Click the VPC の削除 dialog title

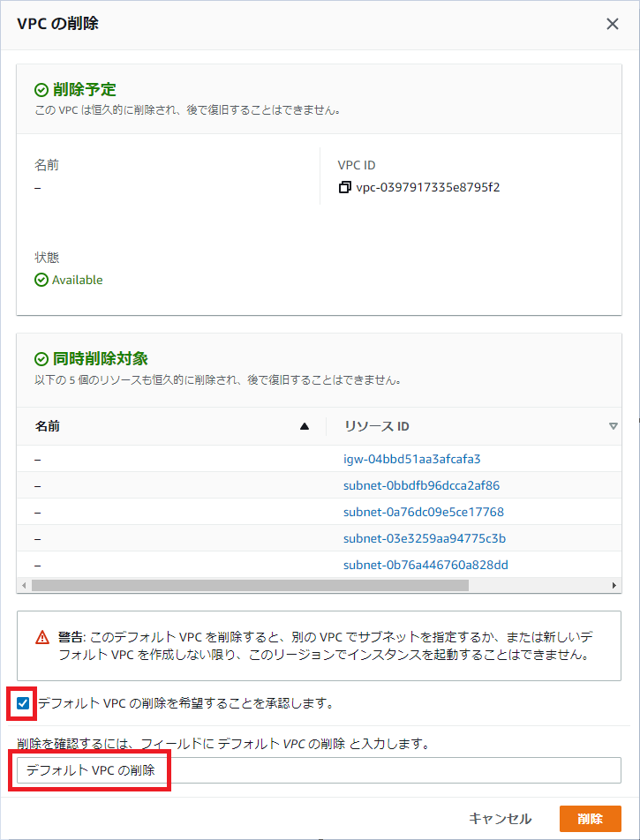pyautogui.click(x=58, y=24)
